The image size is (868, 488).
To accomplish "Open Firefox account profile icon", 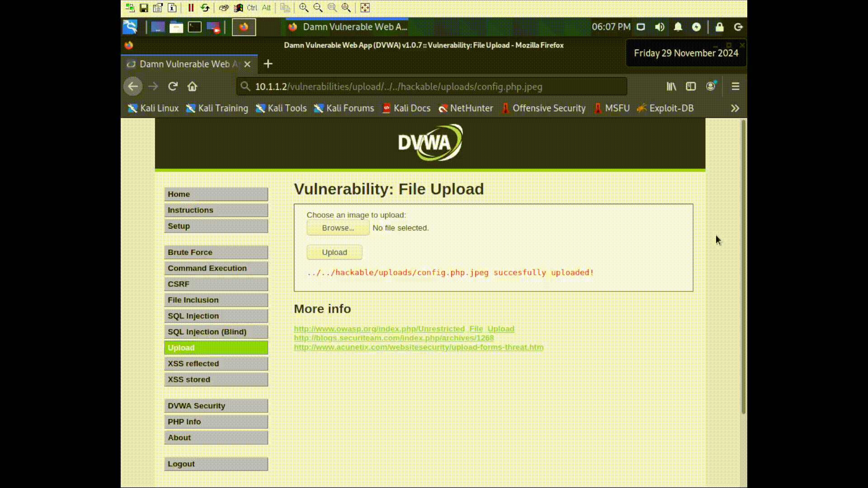I will tap(711, 86).
